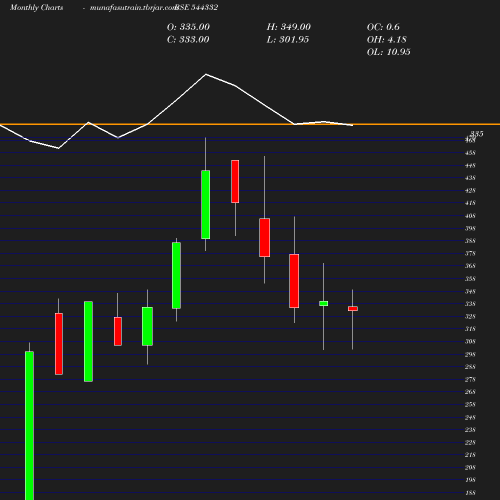
Task: Click the red candle with body between 403 and 373
Action: 265,237
